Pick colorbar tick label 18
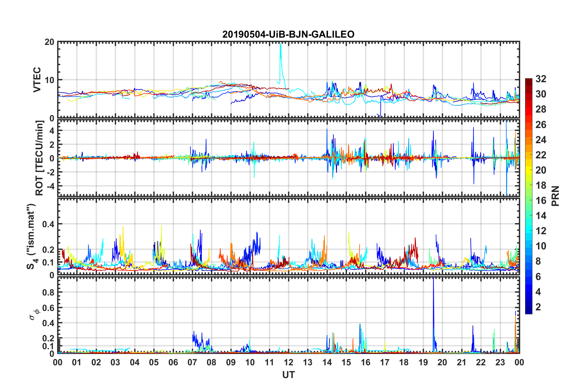The height and width of the screenshot is (392, 577). [541, 185]
